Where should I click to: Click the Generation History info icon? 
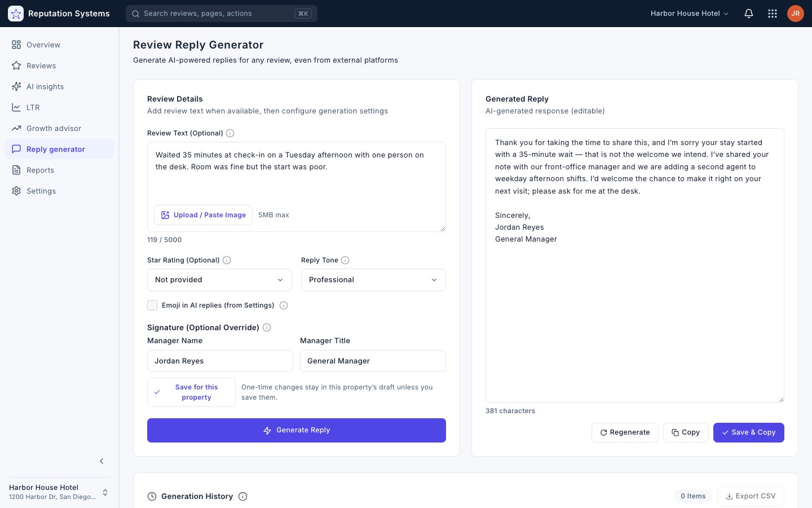coord(243,497)
